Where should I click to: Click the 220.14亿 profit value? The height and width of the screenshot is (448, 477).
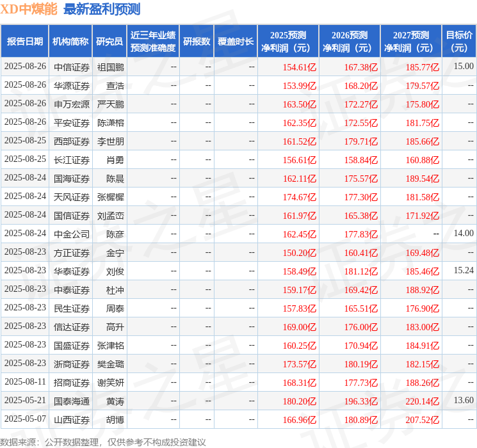tap(423, 401)
